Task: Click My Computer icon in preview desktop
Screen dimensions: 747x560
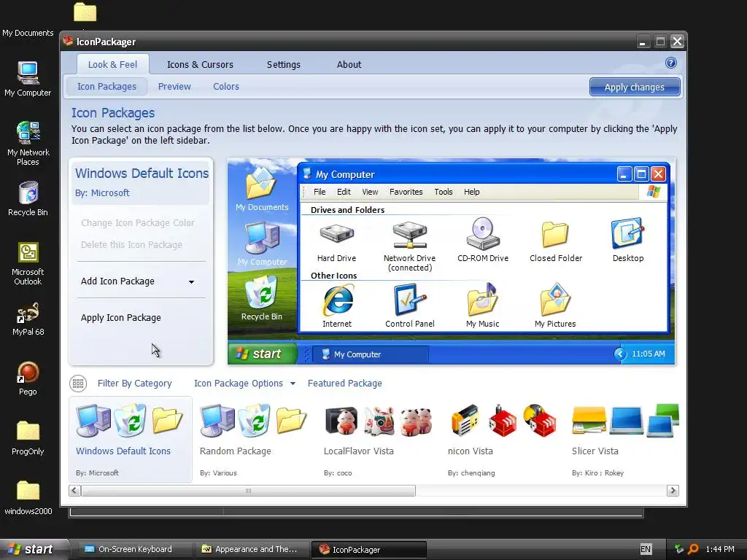Action: point(262,238)
